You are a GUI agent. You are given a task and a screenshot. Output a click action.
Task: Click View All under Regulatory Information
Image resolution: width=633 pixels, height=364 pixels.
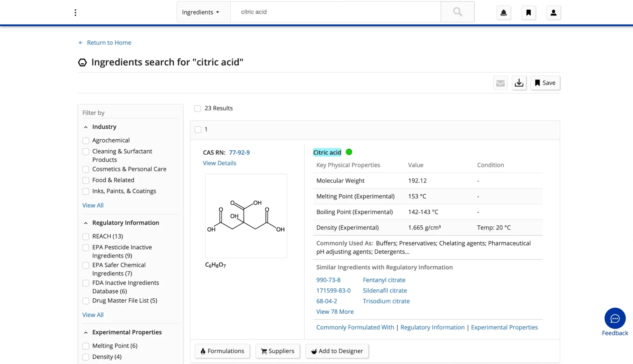coord(93,315)
